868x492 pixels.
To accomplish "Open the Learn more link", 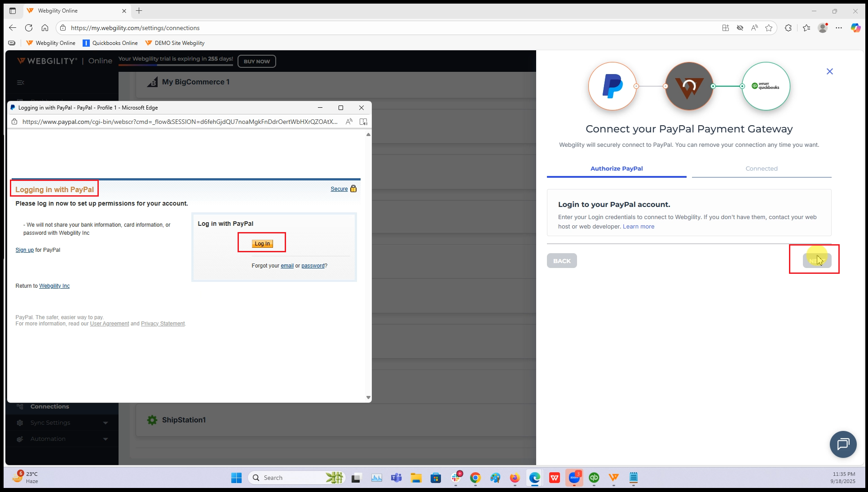I will pos(639,227).
